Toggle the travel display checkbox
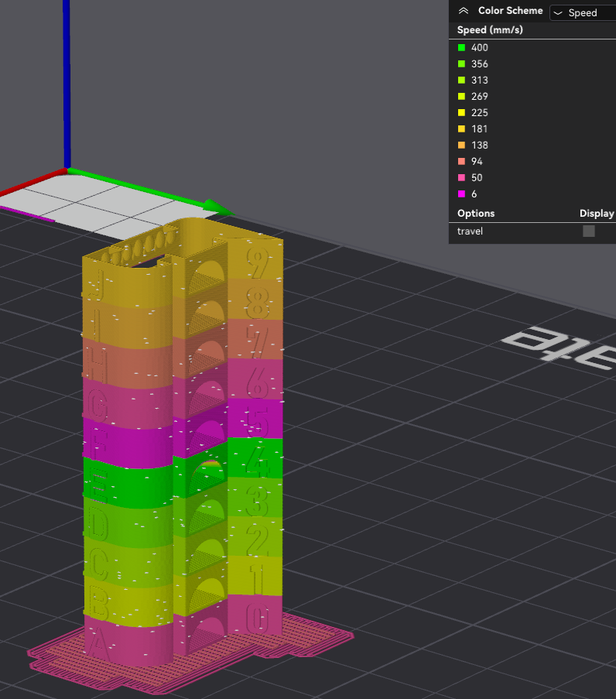This screenshot has width=616, height=699. point(589,231)
